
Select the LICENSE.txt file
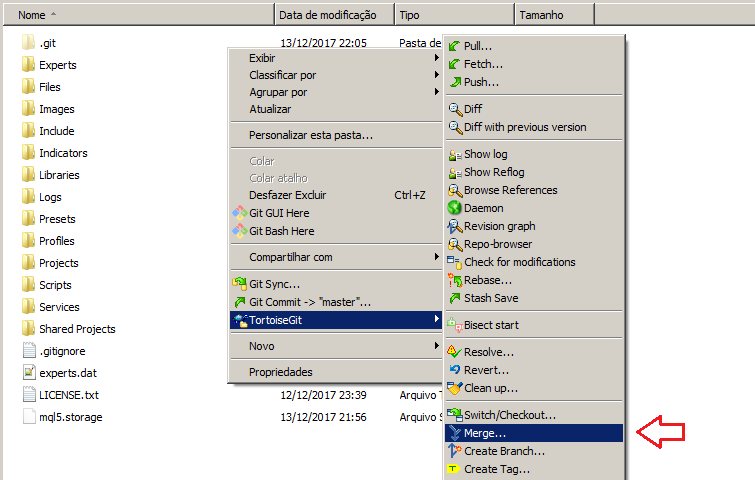[61, 395]
